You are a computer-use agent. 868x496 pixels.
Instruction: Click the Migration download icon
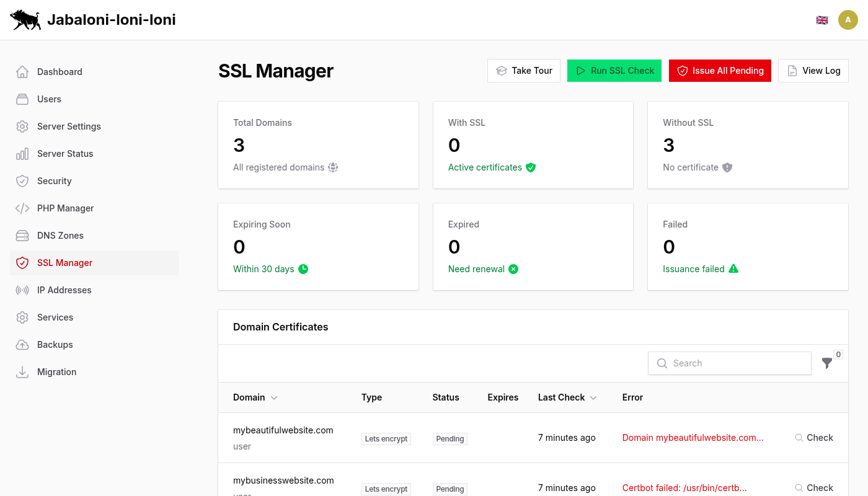tap(22, 371)
